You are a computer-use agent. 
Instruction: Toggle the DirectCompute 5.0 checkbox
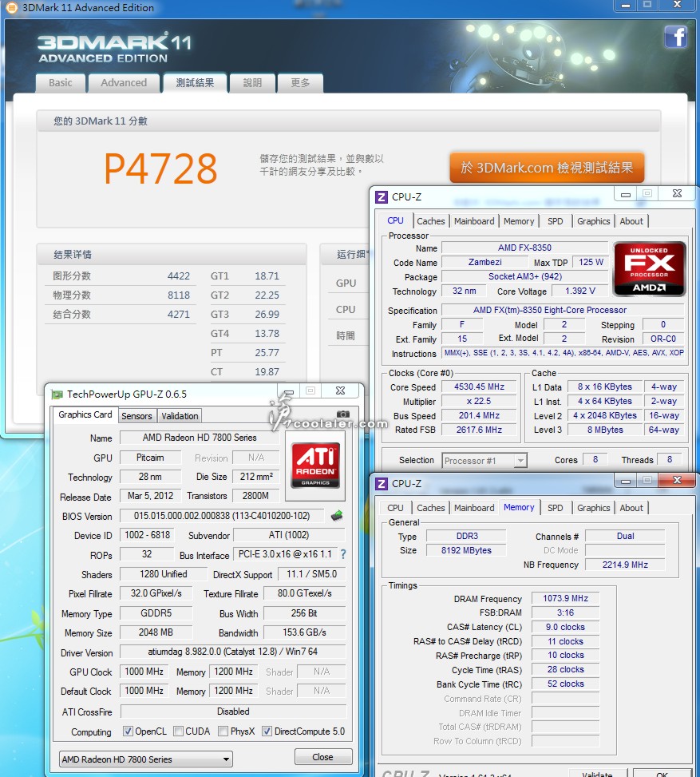267,731
